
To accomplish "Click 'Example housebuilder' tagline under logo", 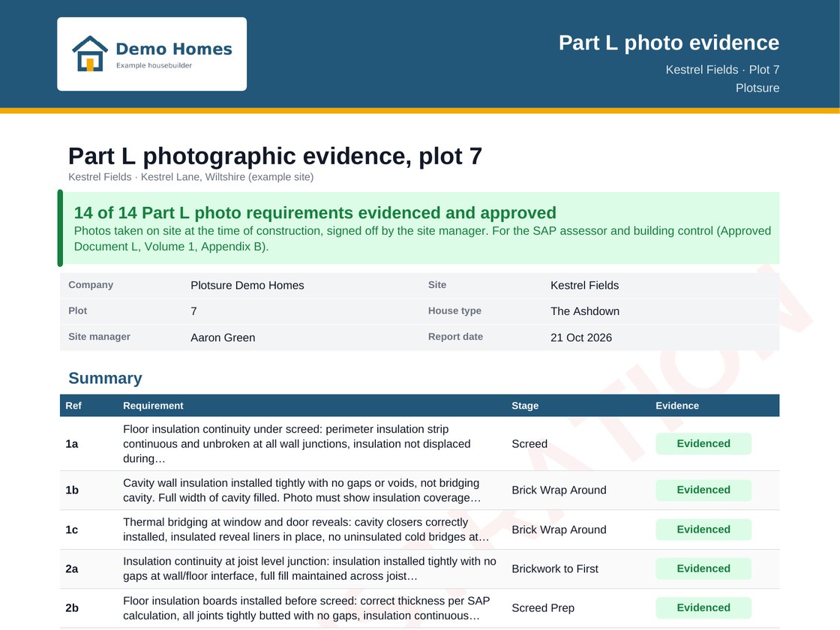I will tap(154, 65).
